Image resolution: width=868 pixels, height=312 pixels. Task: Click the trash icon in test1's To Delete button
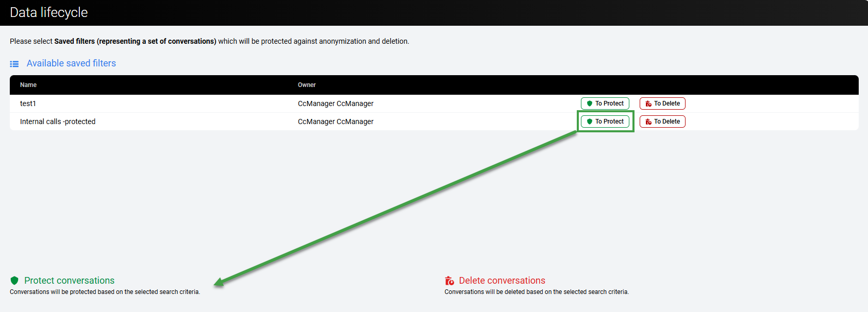[648, 103]
